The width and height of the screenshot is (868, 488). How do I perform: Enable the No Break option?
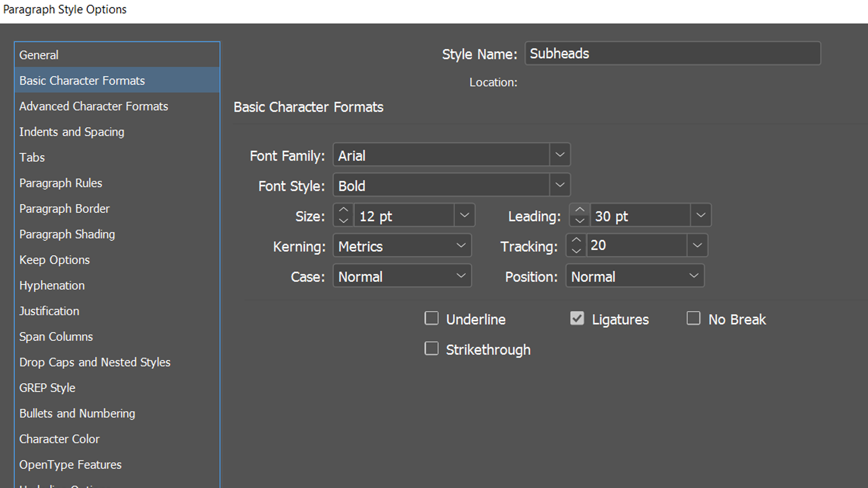click(693, 318)
